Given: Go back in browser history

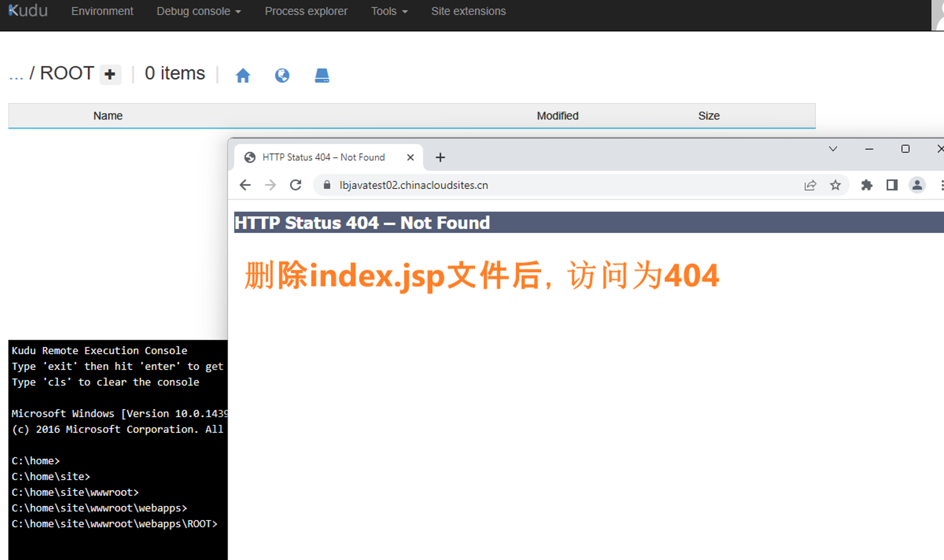Looking at the screenshot, I should (245, 185).
